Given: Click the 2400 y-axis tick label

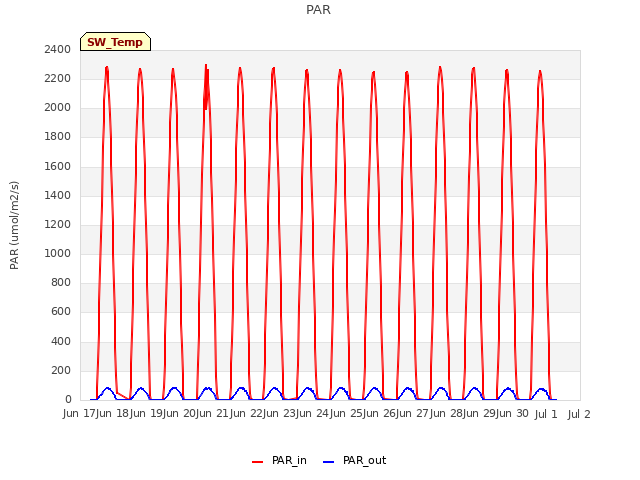Looking at the screenshot, I should coord(58,49).
